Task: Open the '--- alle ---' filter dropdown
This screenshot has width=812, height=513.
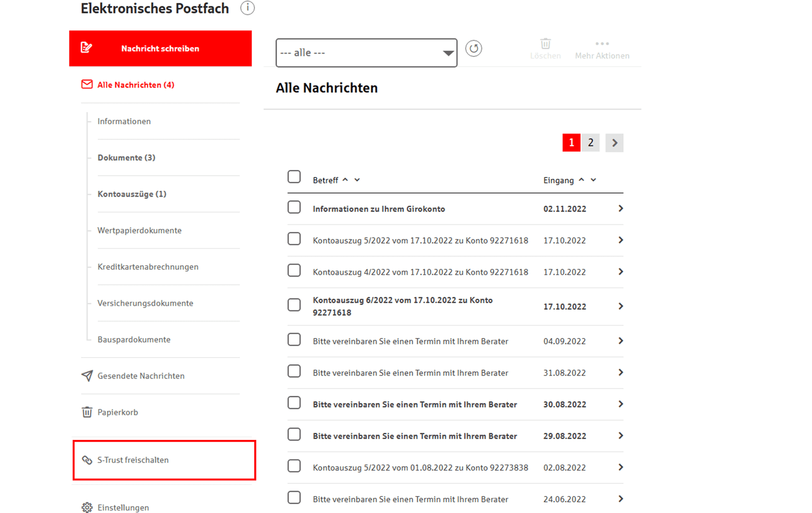Action: click(366, 53)
